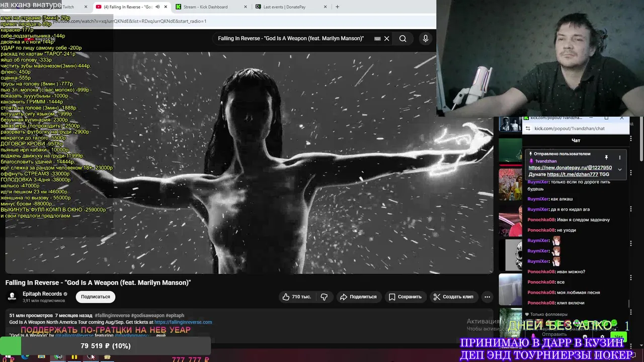
Task: Unpin the pinned chat message
Action: click(606, 158)
